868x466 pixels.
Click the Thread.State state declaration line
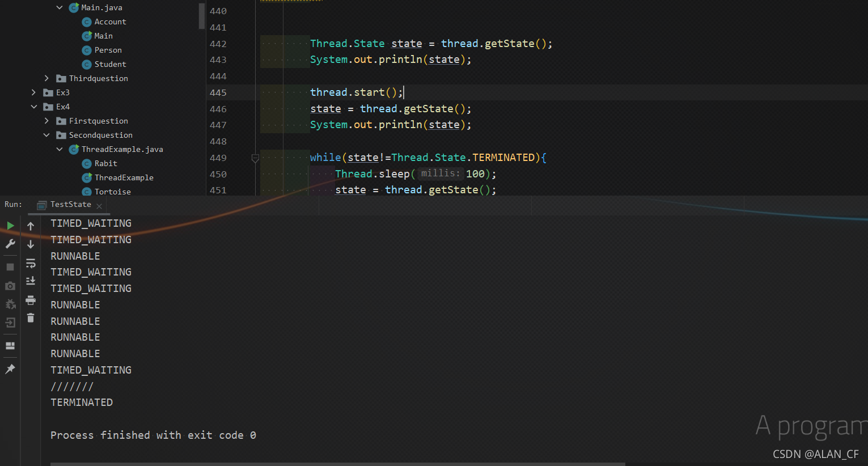[431, 44]
